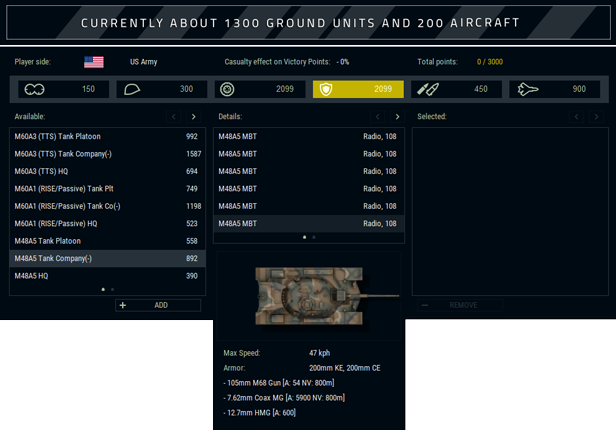The height and width of the screenshot is (430, 616).
Task: Click the last M48A5 MBT details row
Action: point(308,224)
